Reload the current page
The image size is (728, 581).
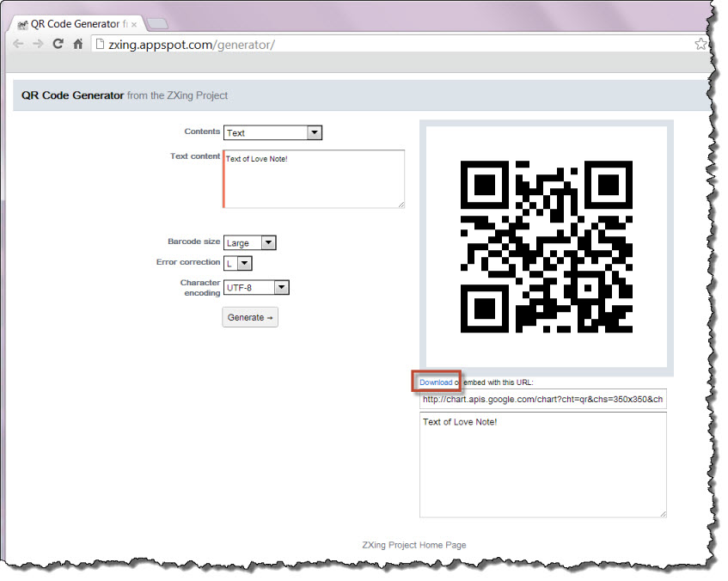click(x=58, y=44)
